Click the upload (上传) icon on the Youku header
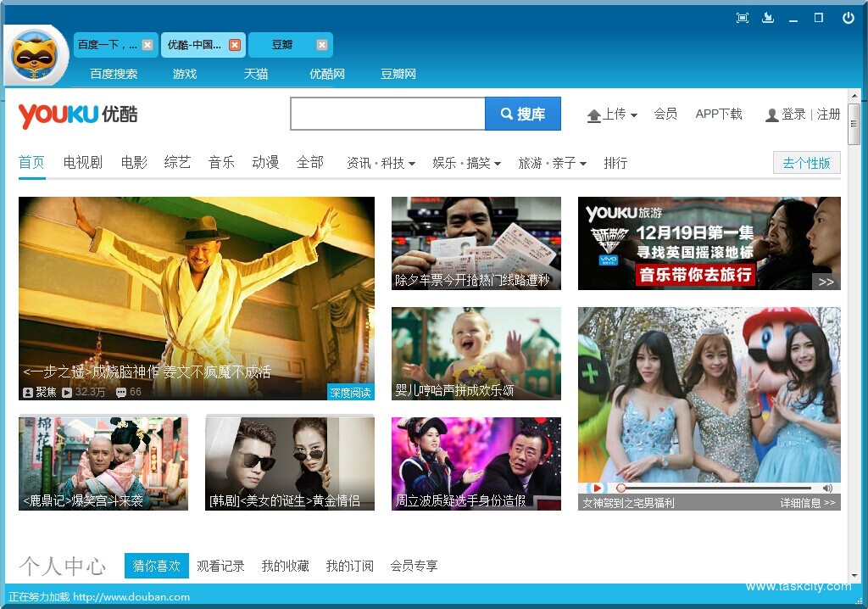Viewport: 868px width, 609px height. (597, 115)
